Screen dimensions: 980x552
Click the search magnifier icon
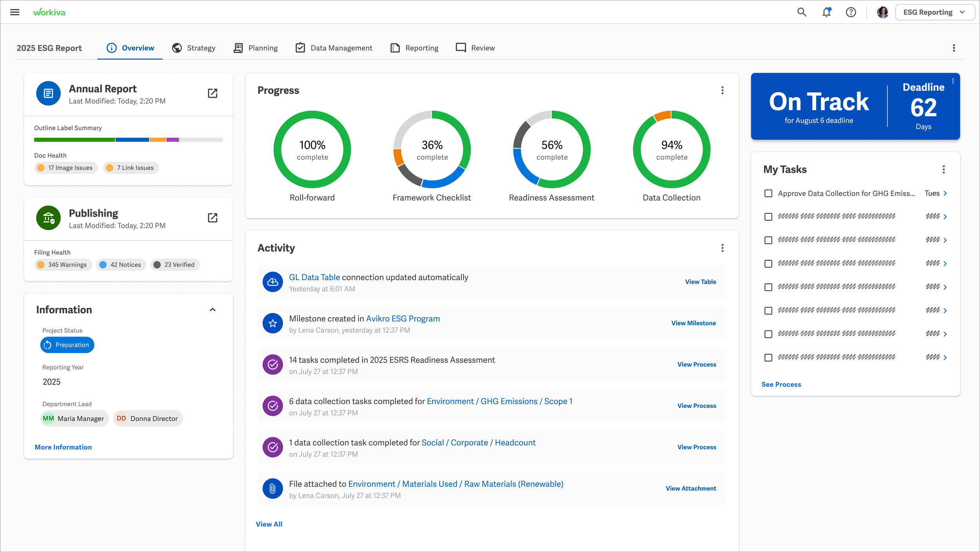tap(802, 12)
